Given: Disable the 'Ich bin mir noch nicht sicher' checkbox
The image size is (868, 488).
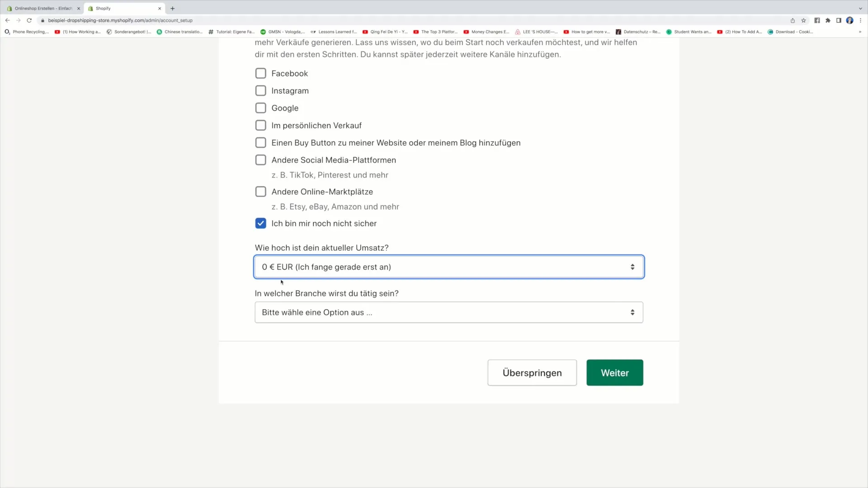Looking at the screenshot, I should pyautogui.click(x=260, y=223).
